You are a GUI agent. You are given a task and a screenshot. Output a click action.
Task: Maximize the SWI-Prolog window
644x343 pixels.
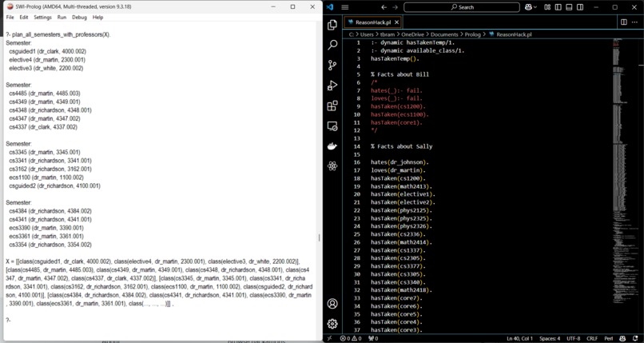point(293,6)
